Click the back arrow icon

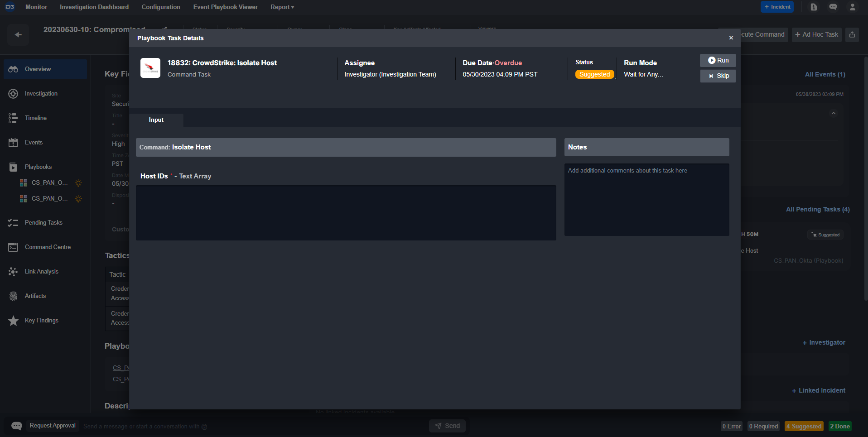18,35
